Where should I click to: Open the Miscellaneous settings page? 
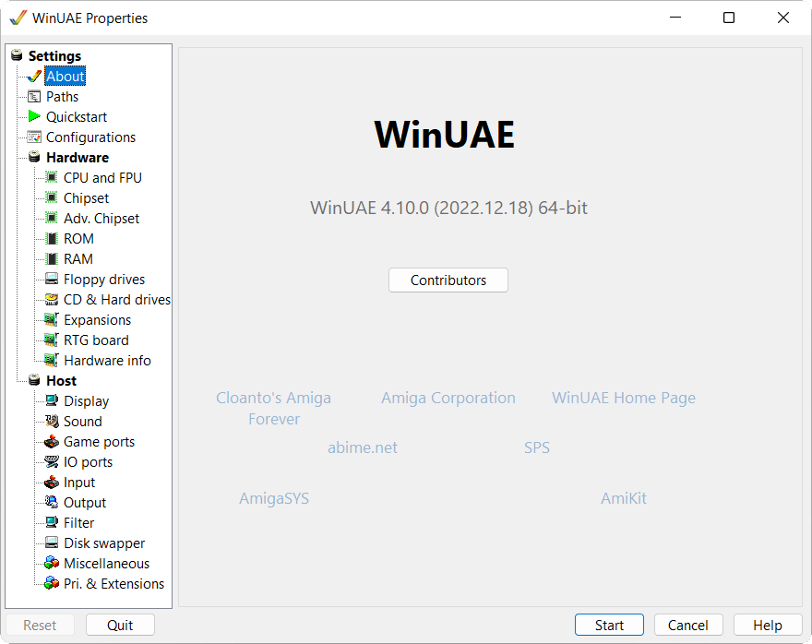click(106, 563)
